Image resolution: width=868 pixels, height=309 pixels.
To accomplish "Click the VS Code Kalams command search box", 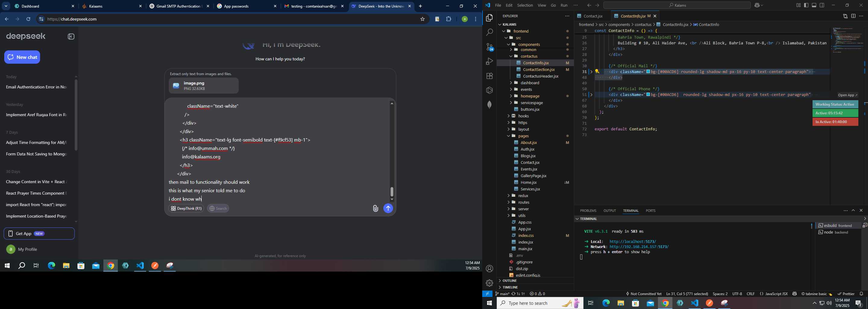I will (x=677, y=5).
